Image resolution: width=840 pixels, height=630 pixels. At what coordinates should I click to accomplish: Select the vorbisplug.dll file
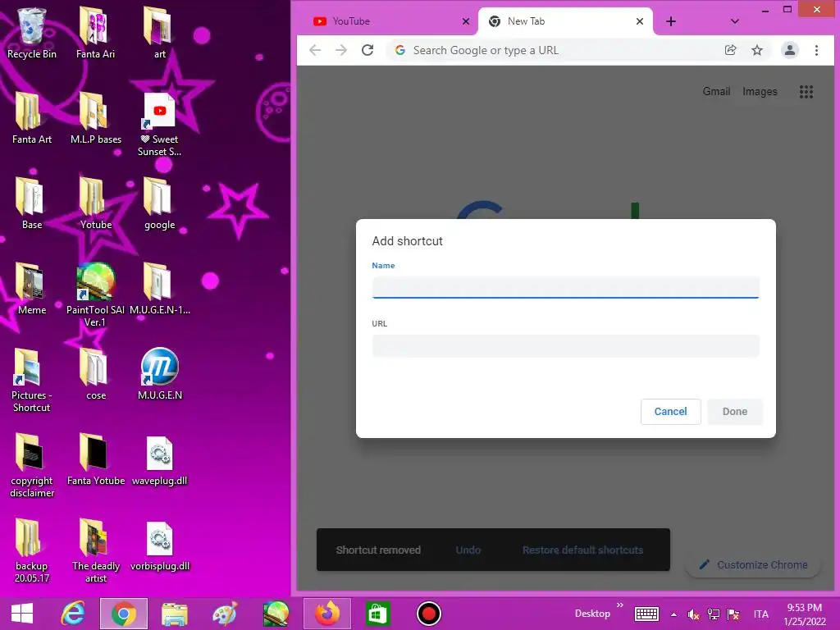tap(160, 545)
